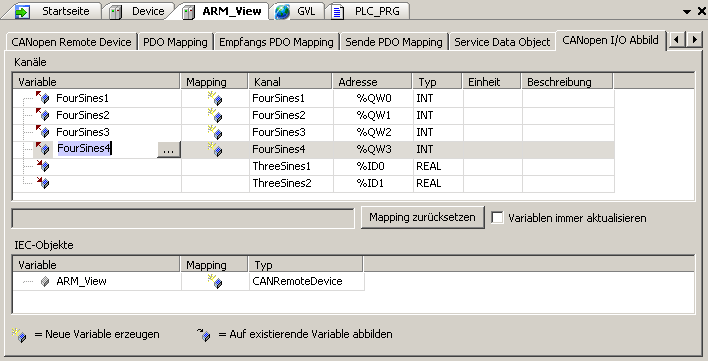Click the ThreeSines1 Kanal cell

coord(291,166)
